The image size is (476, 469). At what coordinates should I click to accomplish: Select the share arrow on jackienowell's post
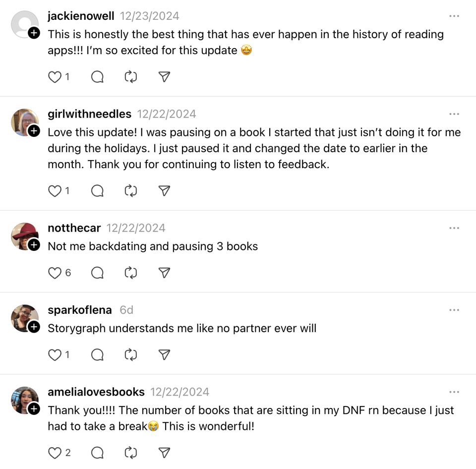pyautogui.click(x=164, y=77)
